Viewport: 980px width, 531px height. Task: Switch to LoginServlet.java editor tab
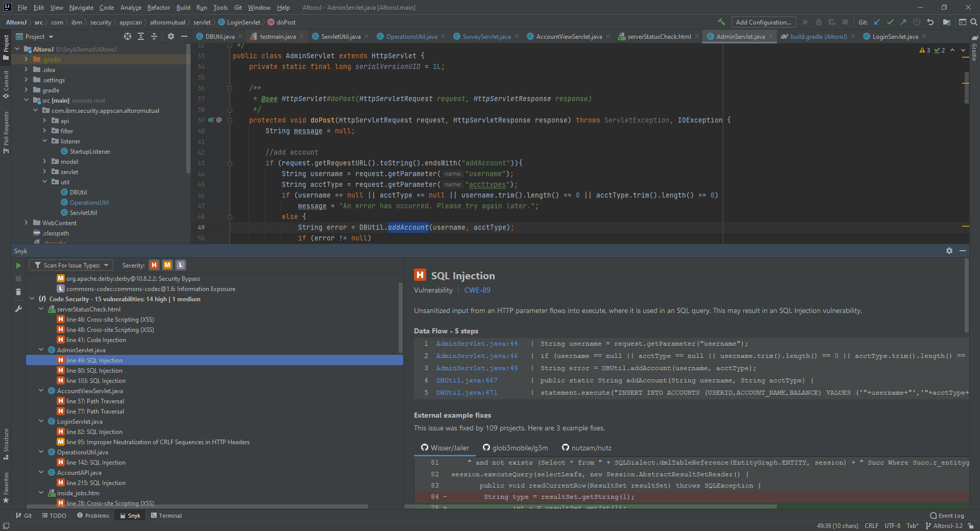click(x=895, y=36)
